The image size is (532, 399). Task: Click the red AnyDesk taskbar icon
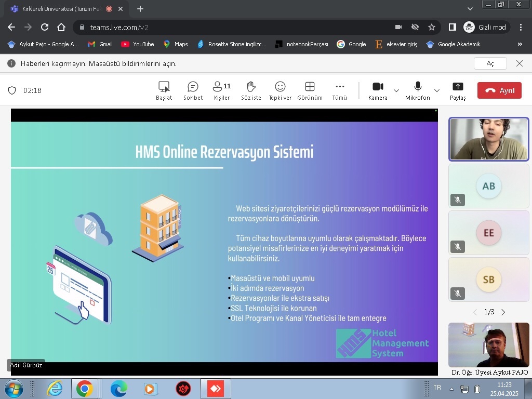(216, 389)
